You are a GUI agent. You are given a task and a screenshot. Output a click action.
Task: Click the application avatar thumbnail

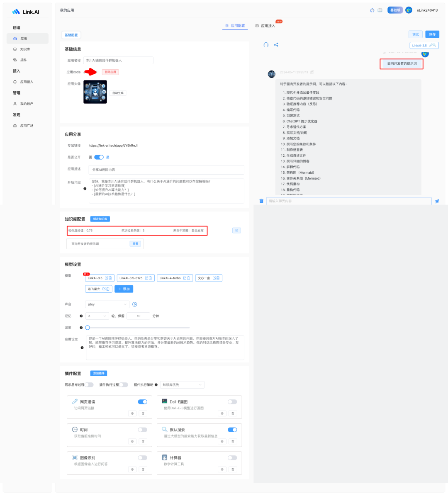[95, 92]
